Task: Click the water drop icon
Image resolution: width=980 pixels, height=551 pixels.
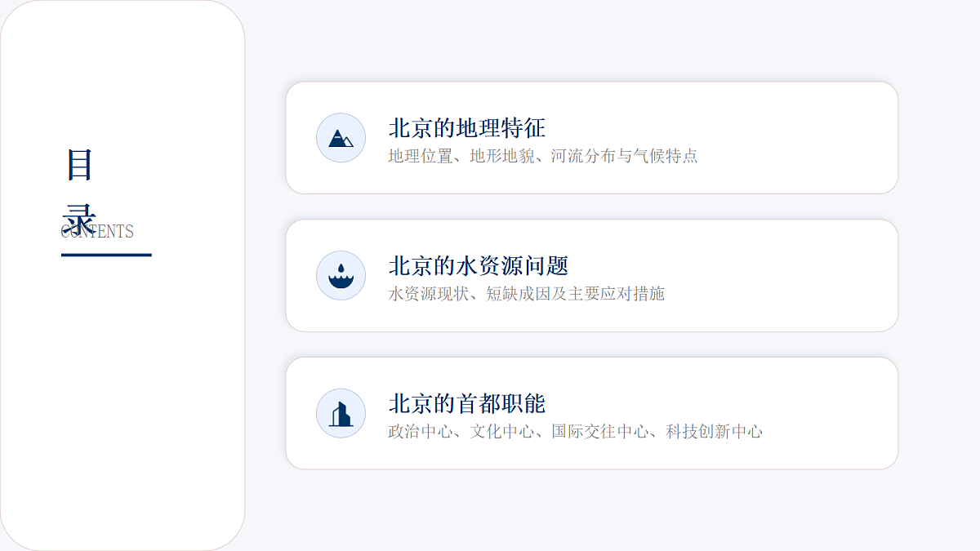Action: [x=341, y=276]
